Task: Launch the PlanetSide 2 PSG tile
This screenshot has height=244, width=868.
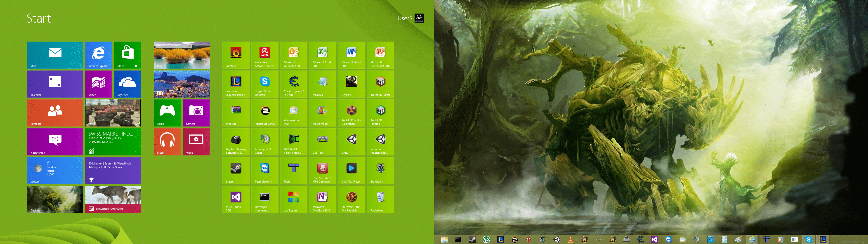Action: (x=265, y=113)
